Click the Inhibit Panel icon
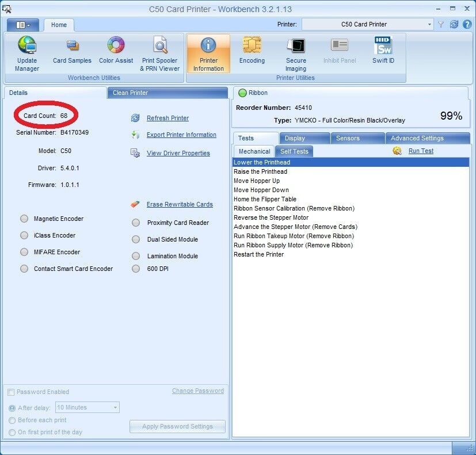 [340, 45]
